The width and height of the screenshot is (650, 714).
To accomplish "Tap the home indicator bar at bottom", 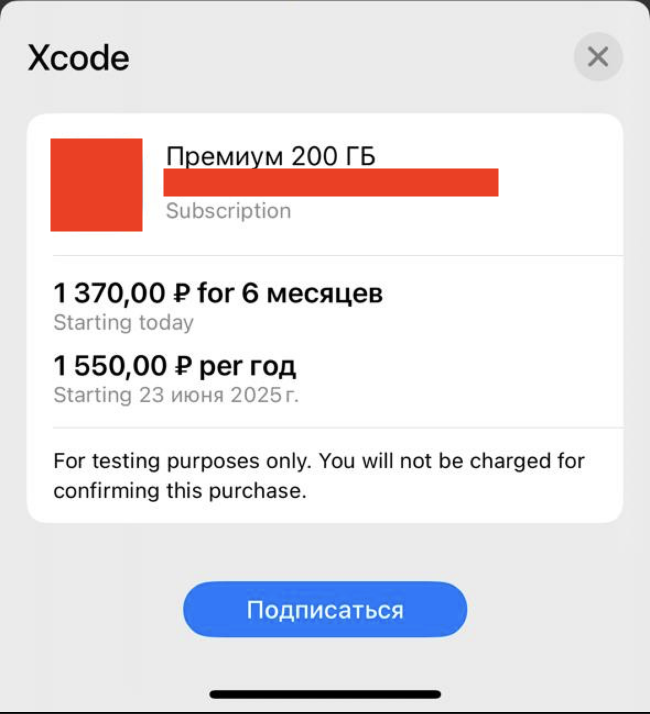I will pos(325,694).
